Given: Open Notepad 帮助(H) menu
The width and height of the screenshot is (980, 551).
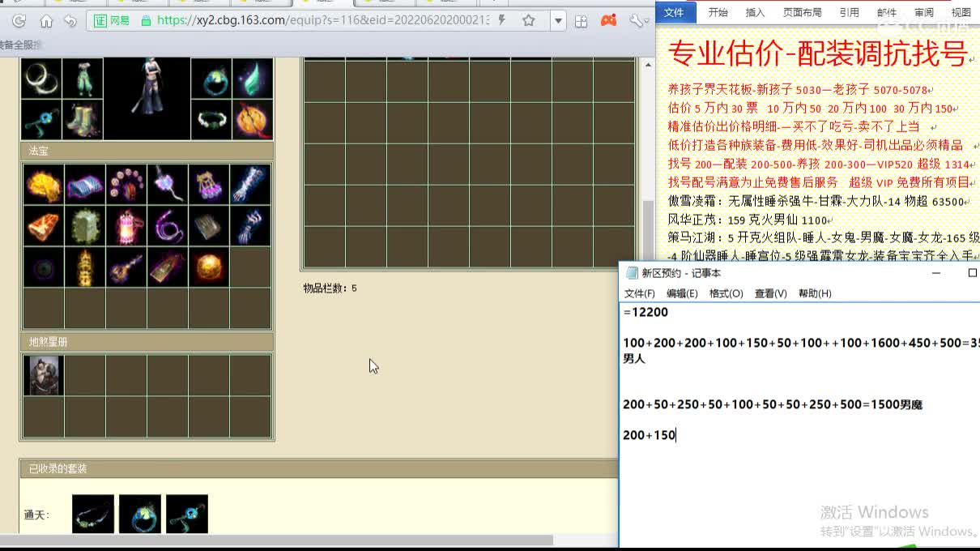Looking at the screenshot, I should coord(815,293).
